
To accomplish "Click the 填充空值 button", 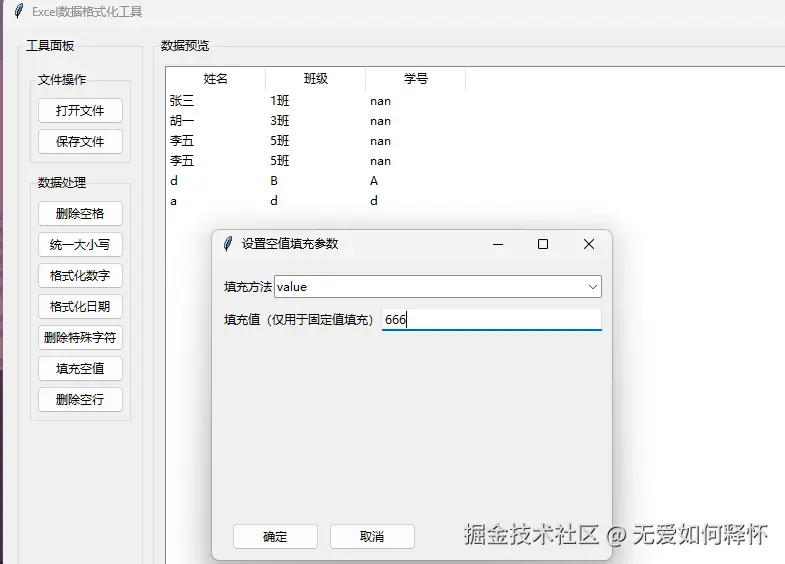I will pos(80,369).
